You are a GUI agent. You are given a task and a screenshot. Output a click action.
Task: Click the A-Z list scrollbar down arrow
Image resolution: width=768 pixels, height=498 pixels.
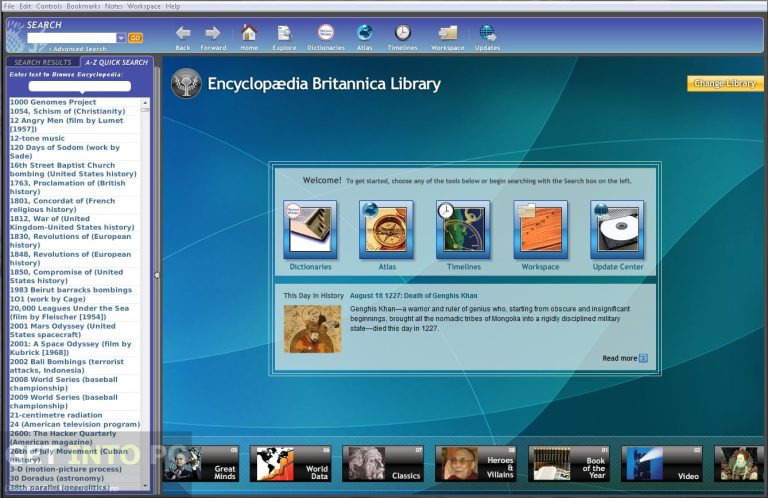[145, 486]
